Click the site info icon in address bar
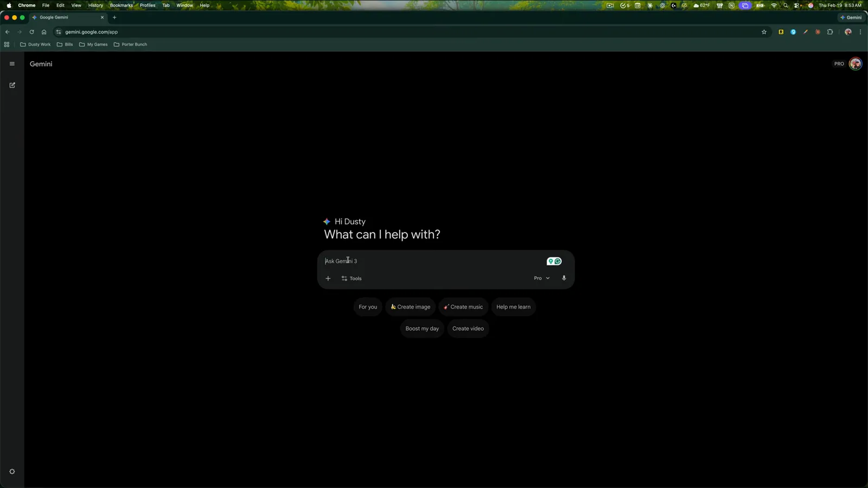This screenshot has height=488, width=868. click(59, 32)
